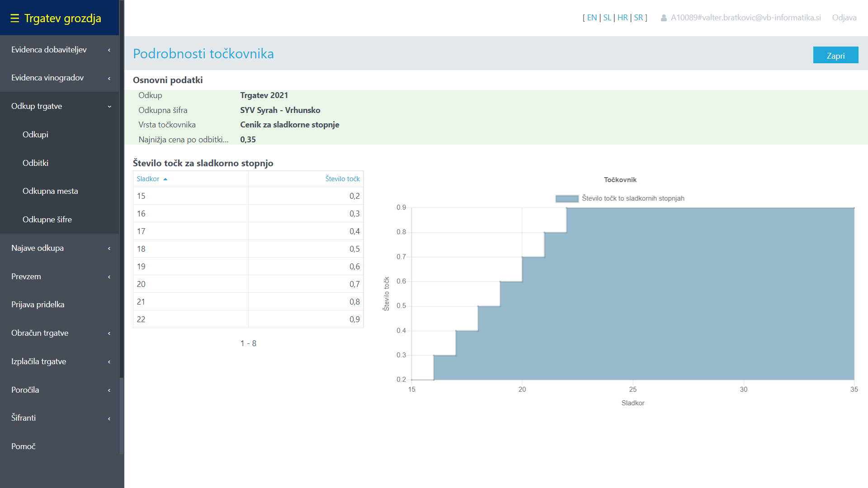Collapse Odkup trgatve section
Viewport: 868px width, 488px height.
[60, 106]
